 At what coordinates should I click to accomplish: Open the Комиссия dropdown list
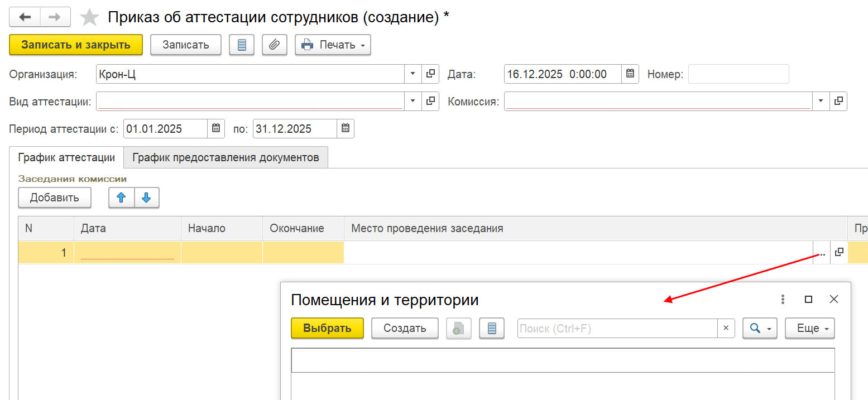tap(821, 101)
